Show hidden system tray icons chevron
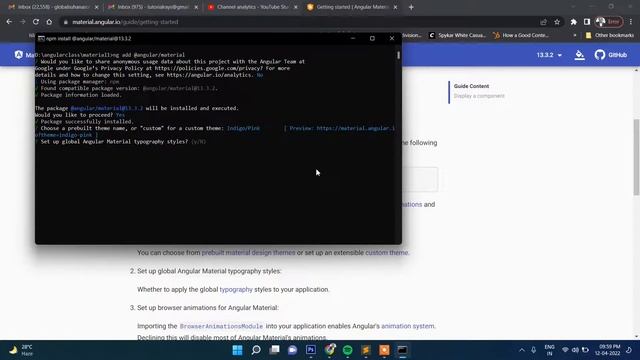The height and width of the screenshot is (360, 640). click(522, 350)
